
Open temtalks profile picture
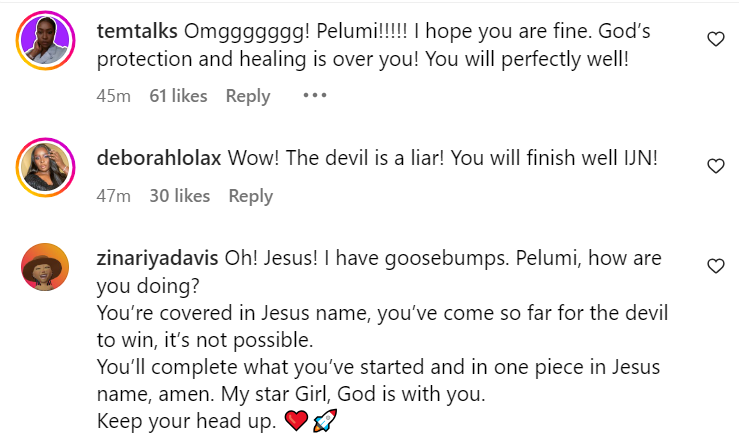point(46,44)
